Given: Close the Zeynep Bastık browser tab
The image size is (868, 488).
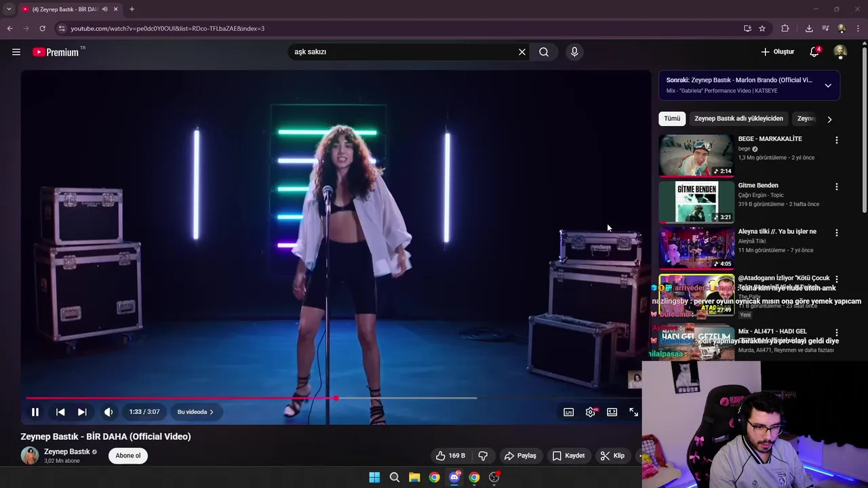Looking at the screenshot, I should (x=115, y=9).
